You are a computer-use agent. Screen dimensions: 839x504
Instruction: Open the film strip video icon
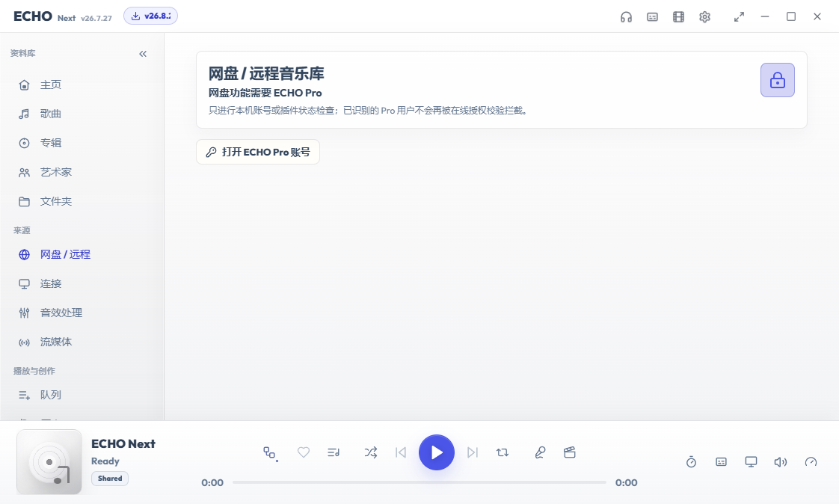point(678,17)
